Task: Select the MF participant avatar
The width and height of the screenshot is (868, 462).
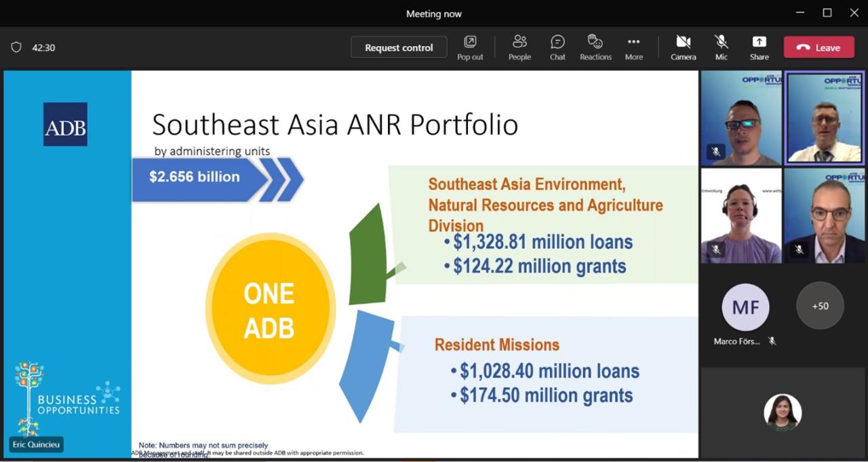Action: pyautogui.click(x=745, y=307)
